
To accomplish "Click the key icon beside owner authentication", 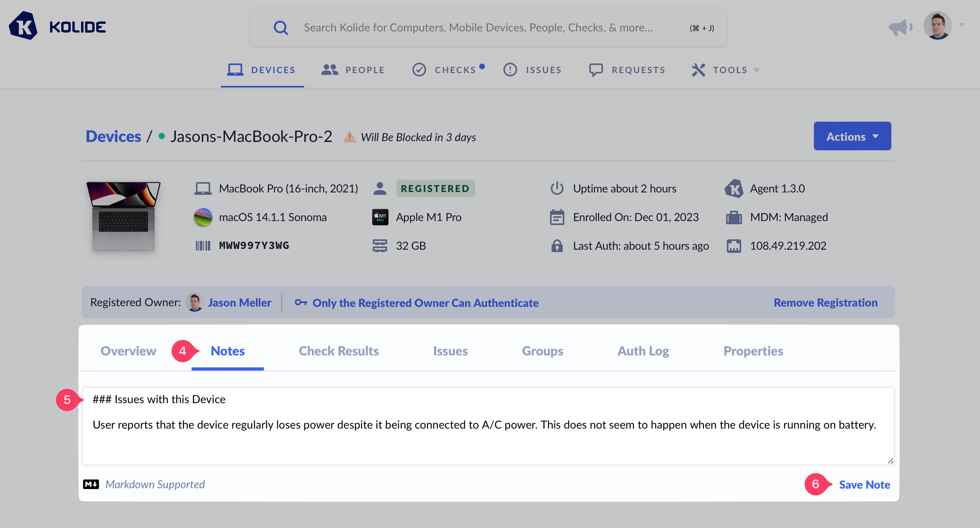I will 301,303.
